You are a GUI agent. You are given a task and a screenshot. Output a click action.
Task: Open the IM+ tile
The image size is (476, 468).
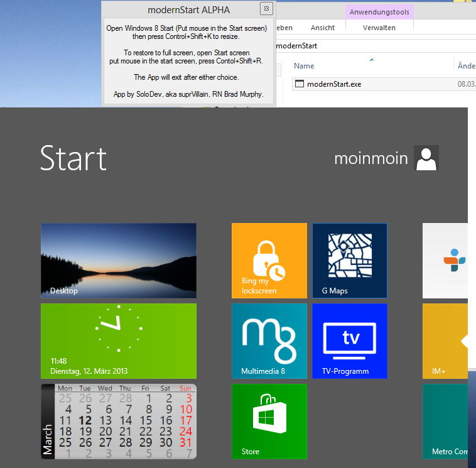(445, 340)
